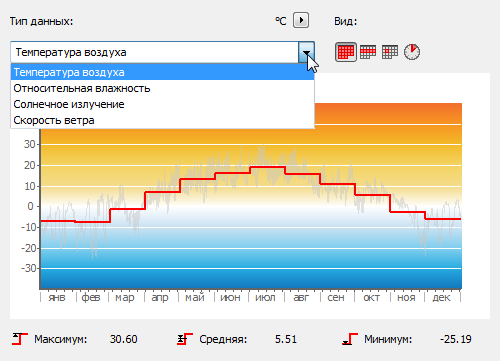500x361 pixels.
Task: Click the minimum value -25.19
Action: click(x=456, y=339)
